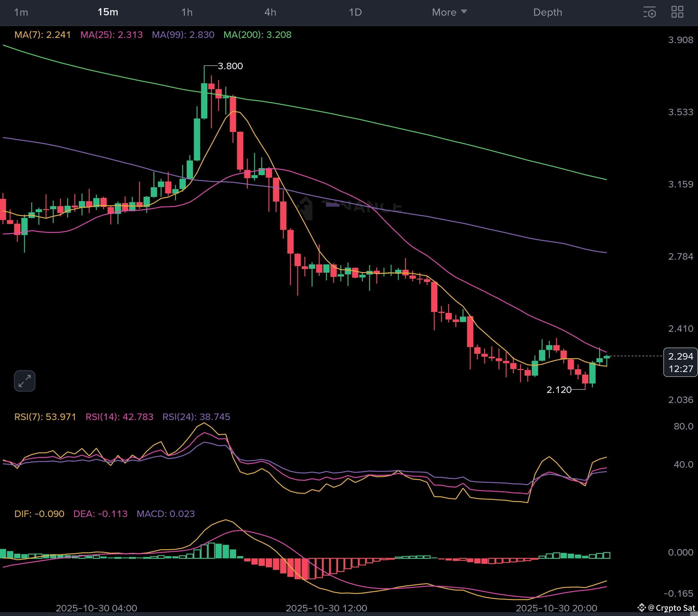The width and height of the screenshot is (698, 616).
Task: Open the Depth view
Action: (547, 12)
